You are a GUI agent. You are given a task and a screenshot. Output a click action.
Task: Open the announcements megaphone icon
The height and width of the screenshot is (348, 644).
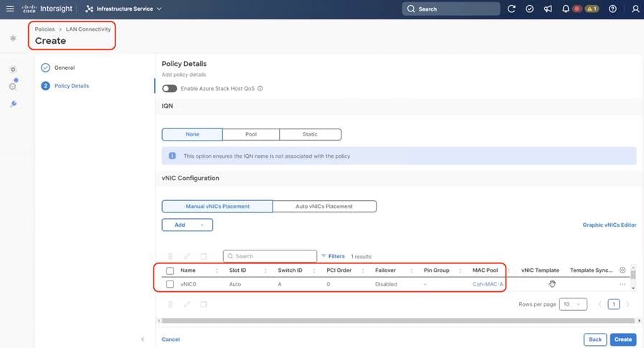548,9
